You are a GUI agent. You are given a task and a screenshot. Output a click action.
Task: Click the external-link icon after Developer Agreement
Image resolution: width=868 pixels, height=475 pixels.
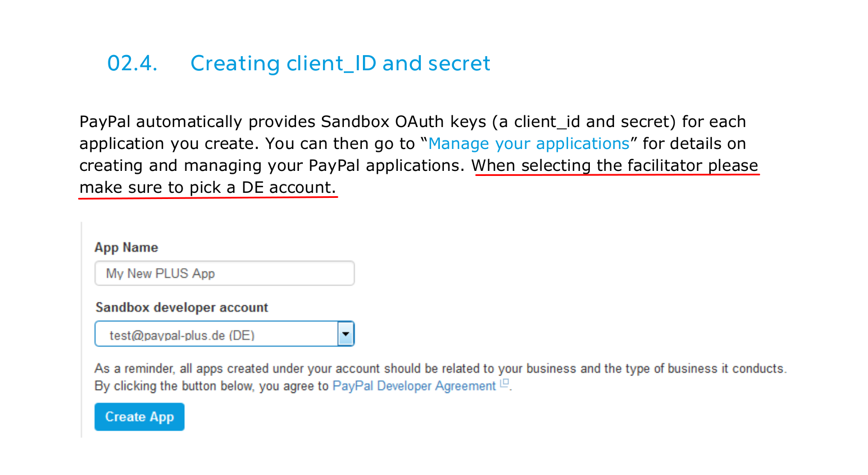[505, 383]
